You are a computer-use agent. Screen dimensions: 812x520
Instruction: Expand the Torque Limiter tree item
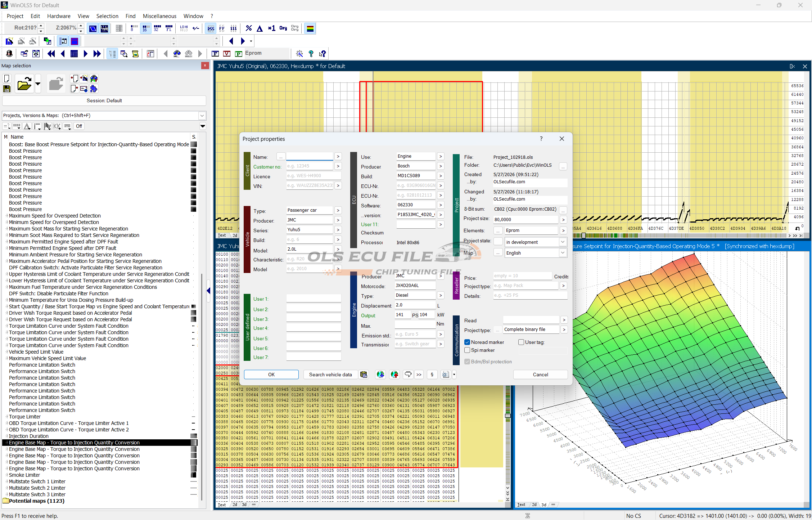click(x=7, y=417)
